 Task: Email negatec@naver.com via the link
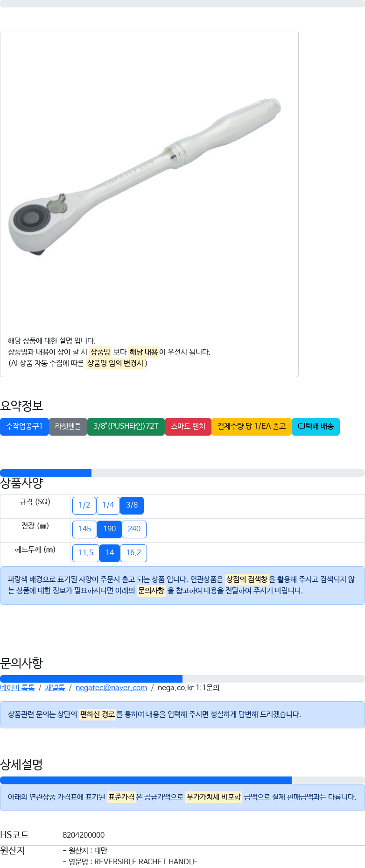(111, 688)
